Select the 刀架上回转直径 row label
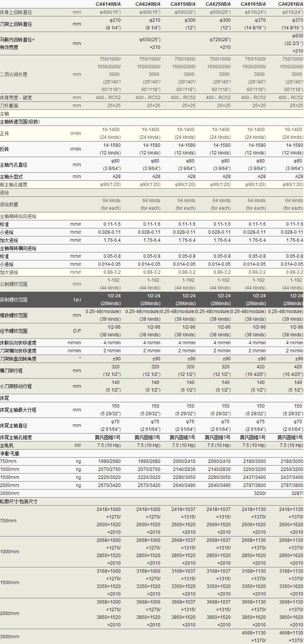 [16, 24]
